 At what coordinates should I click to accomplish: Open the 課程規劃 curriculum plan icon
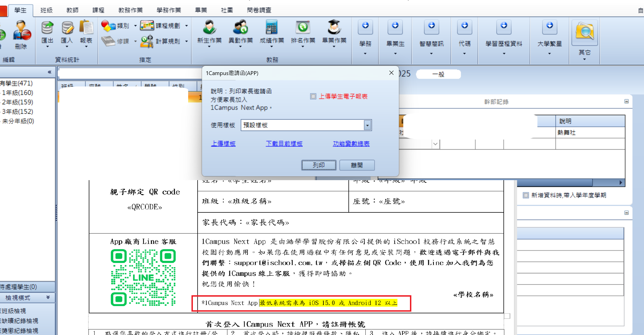pyautogui.click(x=147, y=26)
